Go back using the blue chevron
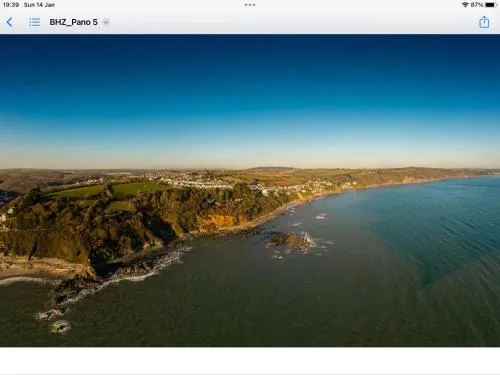 coord(9,22)
